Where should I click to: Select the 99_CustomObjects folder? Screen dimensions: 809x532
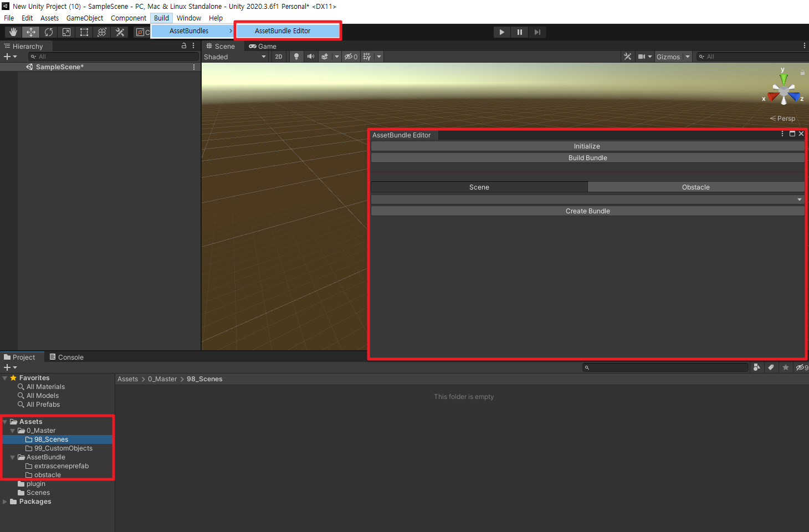coord(63,448)
